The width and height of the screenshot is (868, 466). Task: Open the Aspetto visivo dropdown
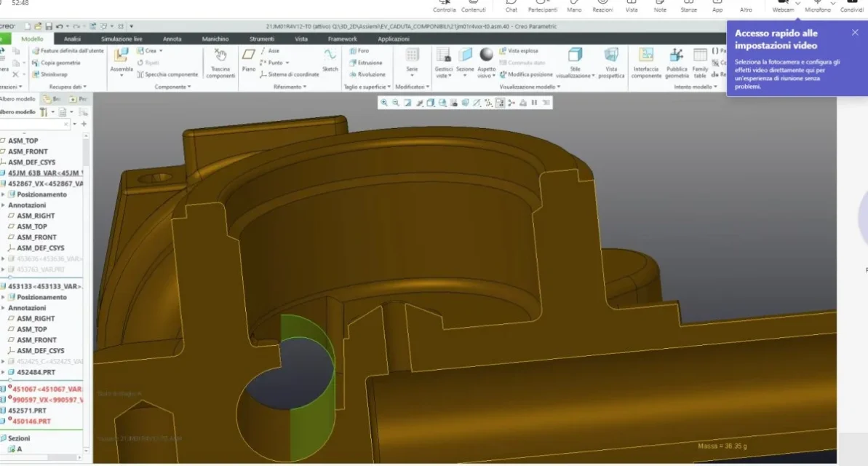486,62
